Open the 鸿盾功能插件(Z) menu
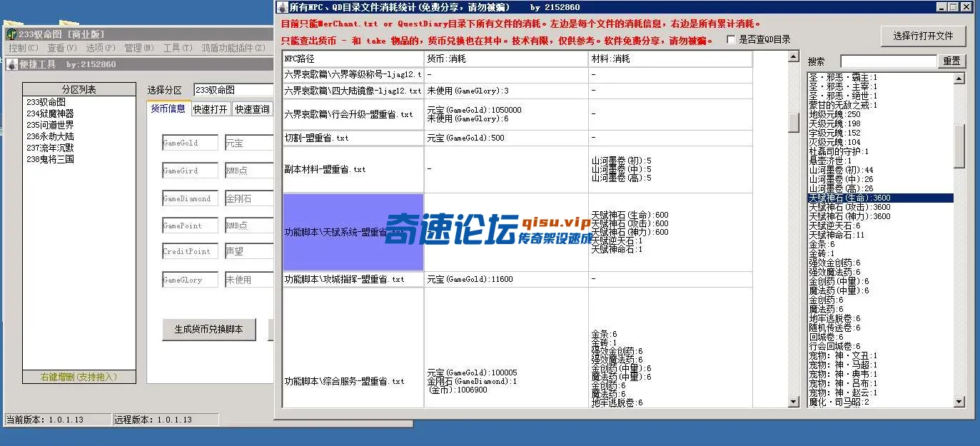Viewport: 980px width, 446px height. point(233,48)
